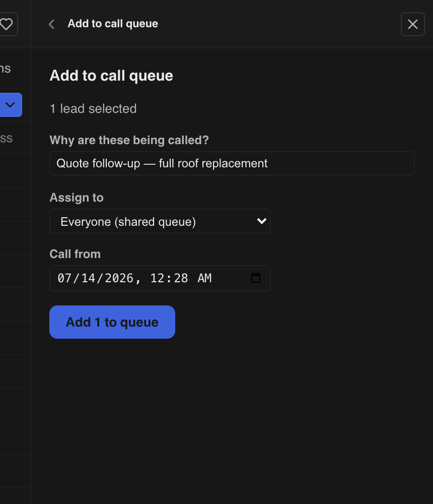Click Add 1 to queue button
Screen dimensions: 433x504
112,322
